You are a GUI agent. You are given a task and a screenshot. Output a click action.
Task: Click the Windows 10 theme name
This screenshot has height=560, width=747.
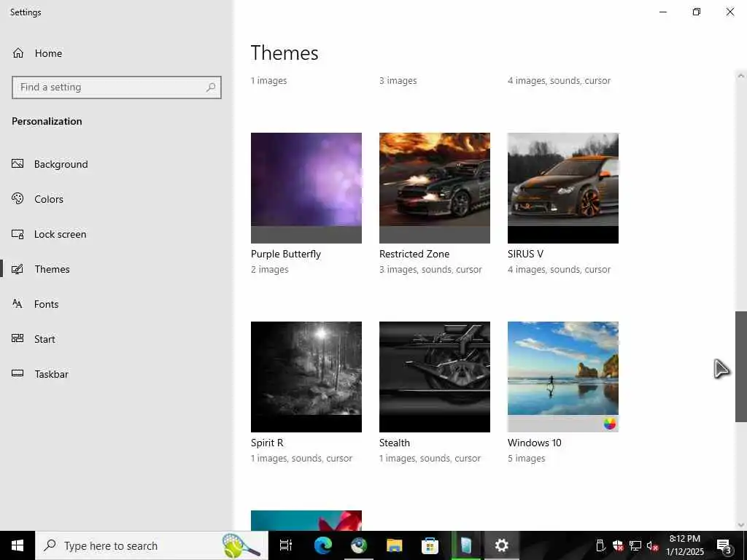click(x=535, y=443)
